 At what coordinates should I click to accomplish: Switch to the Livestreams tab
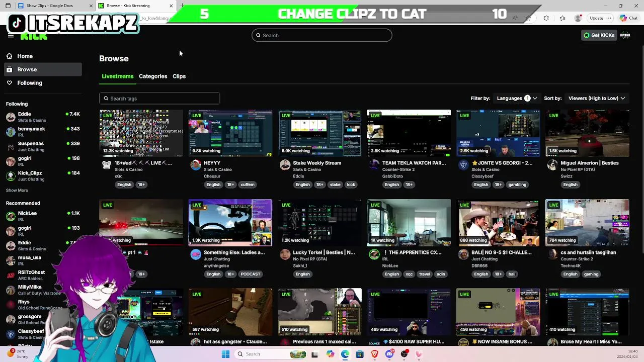[x=118, y=76]
